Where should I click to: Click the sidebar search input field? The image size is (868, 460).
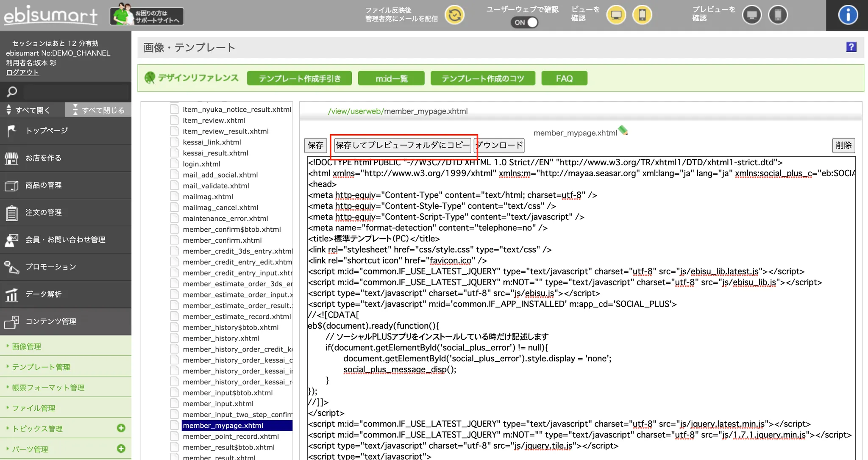[75, 92]
